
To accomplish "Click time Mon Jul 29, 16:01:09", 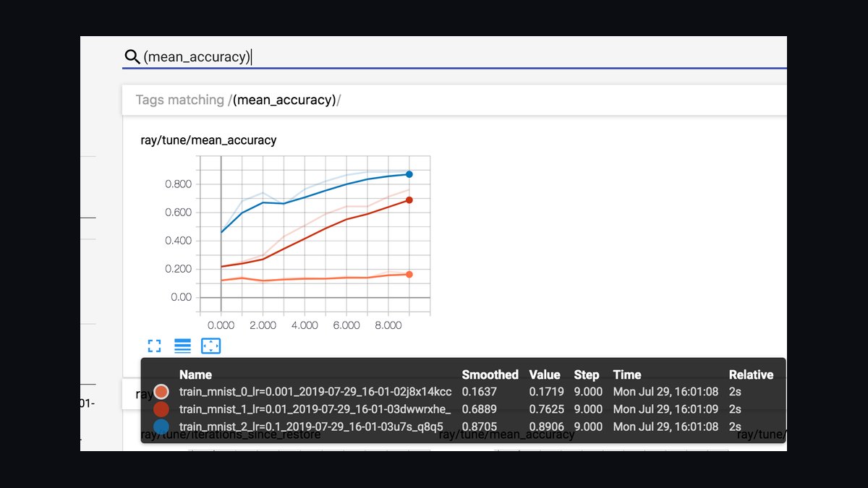I will point(666,409).
